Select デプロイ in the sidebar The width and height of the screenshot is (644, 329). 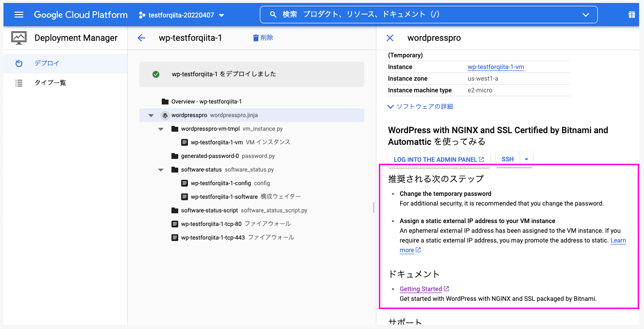(x=65, y=63)
